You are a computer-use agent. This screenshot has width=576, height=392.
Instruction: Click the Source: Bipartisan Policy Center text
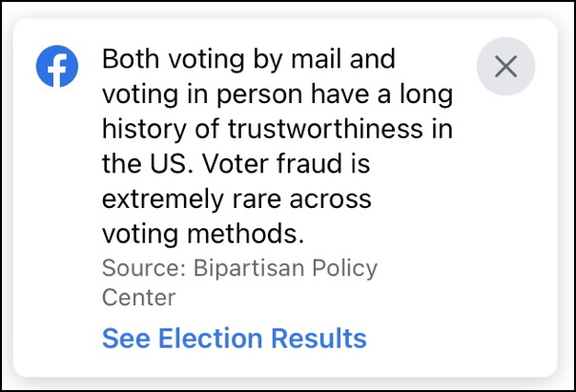pos(240,282)
